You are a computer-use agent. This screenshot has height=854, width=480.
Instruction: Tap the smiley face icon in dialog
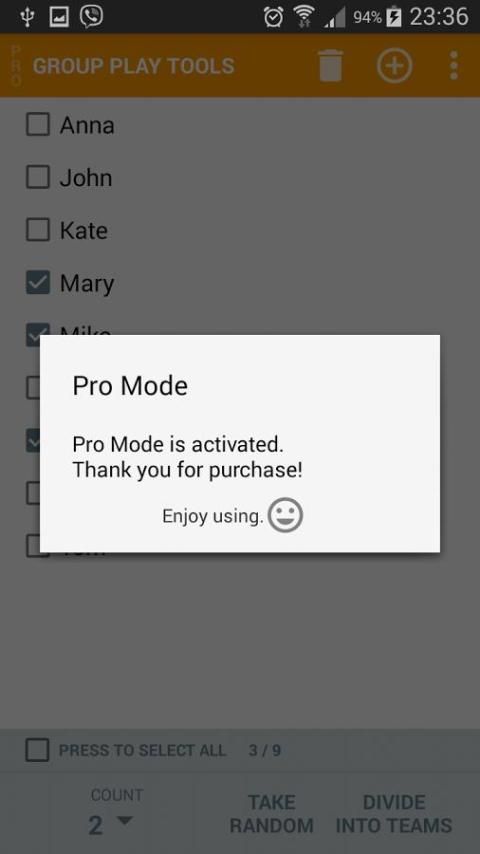pos(285,515)
